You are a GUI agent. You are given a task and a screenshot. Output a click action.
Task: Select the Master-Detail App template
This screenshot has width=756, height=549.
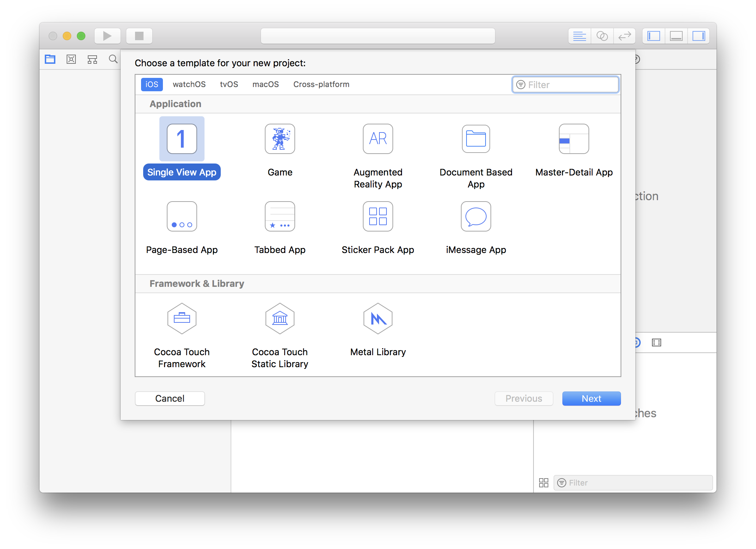pos(574,139)
